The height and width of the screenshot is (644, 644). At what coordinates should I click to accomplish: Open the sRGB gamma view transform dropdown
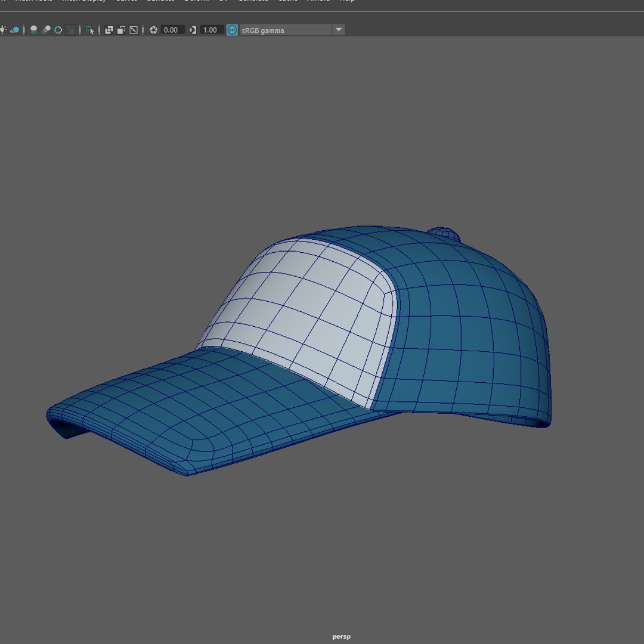tap(292, 30)
